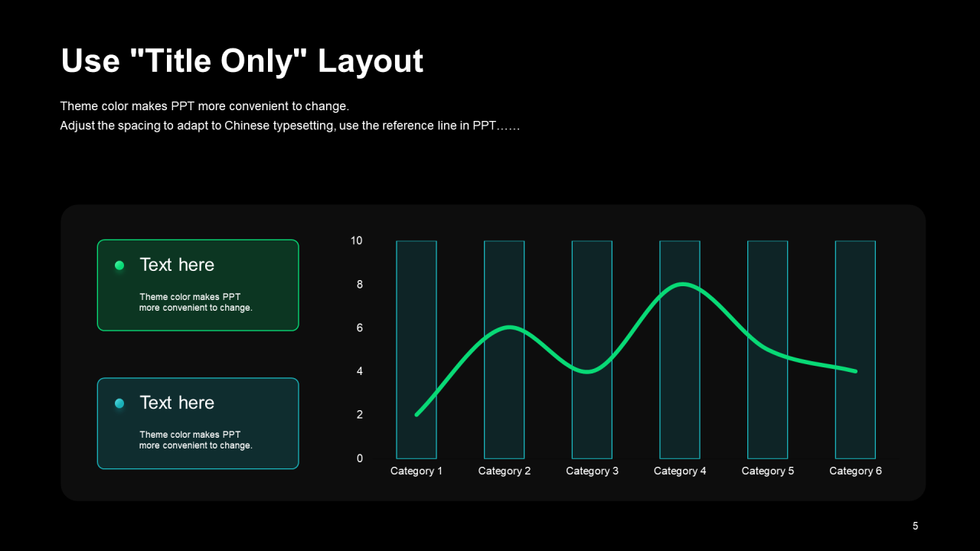
Task: Click the description text in the green card
Action: click(x=195, y=302)
